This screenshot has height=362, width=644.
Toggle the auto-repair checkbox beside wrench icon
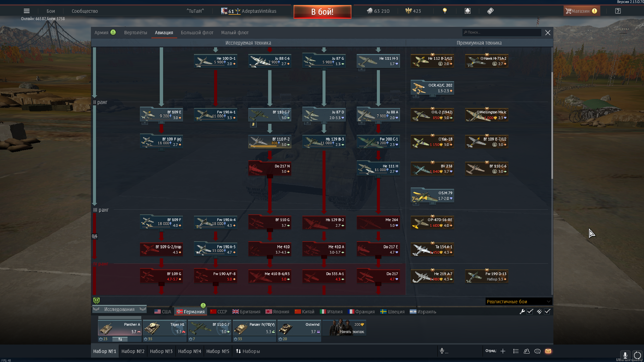[x=530, y=311]
